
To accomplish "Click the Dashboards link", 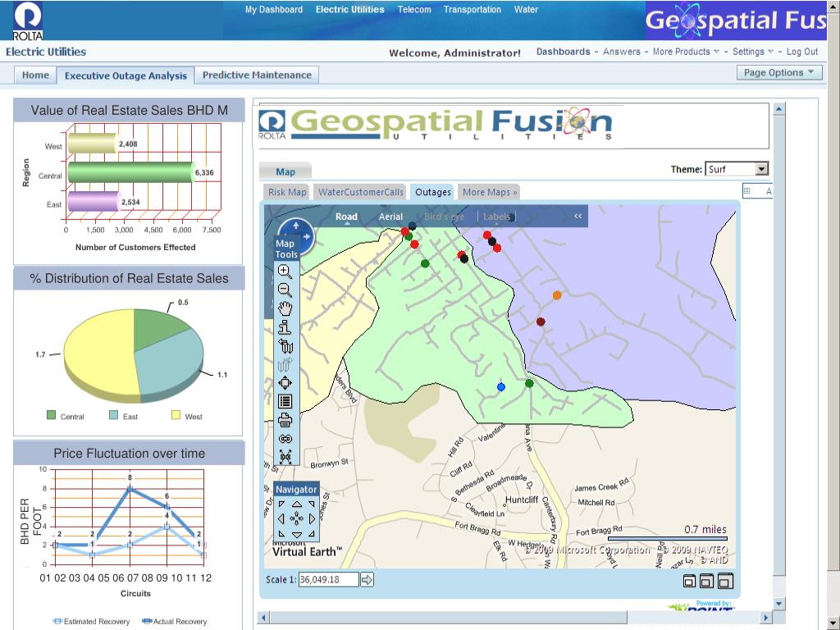I will 563,52.
